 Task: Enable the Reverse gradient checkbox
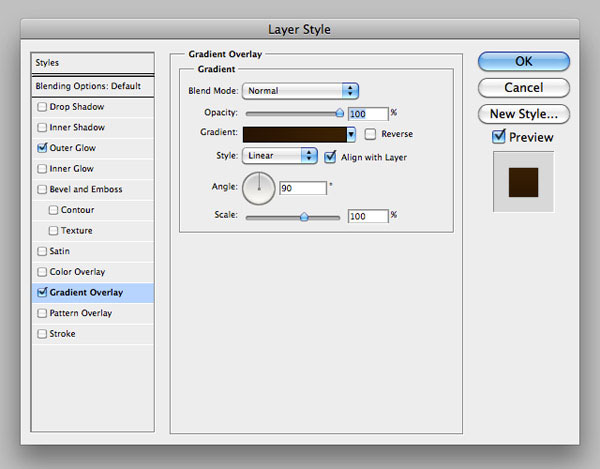coord(371,134)
